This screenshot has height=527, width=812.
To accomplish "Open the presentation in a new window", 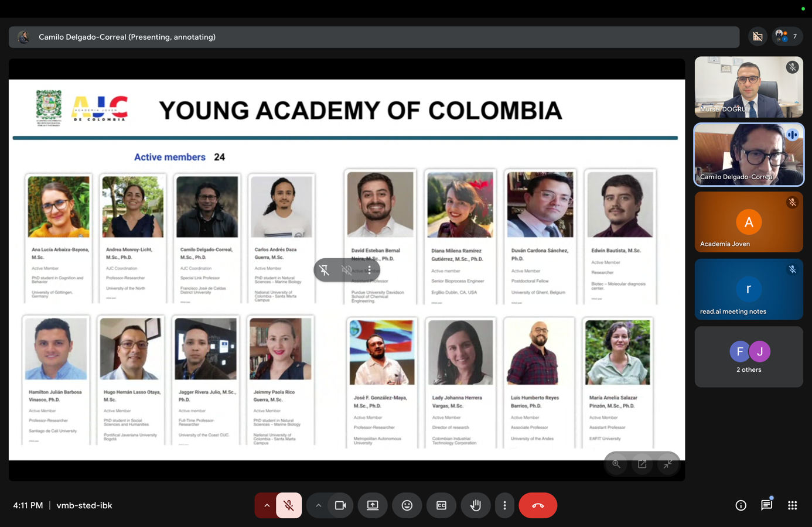I will [x=642, y=464].
